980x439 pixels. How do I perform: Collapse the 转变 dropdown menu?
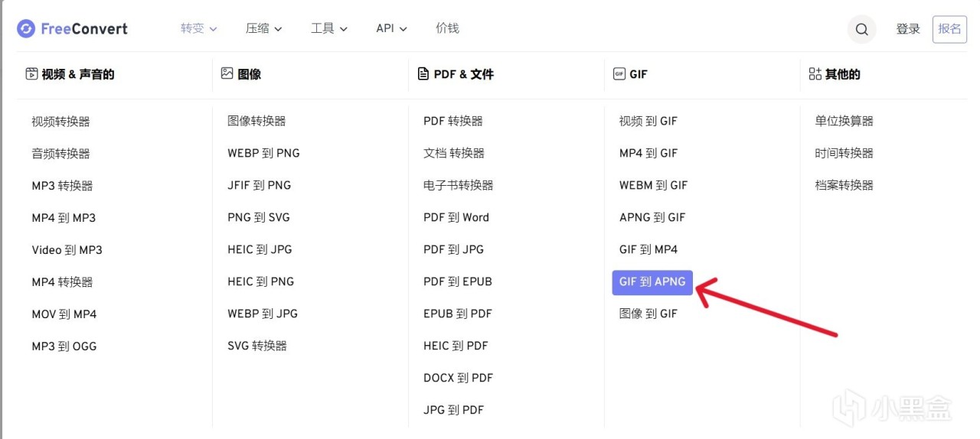pos(199,28)
